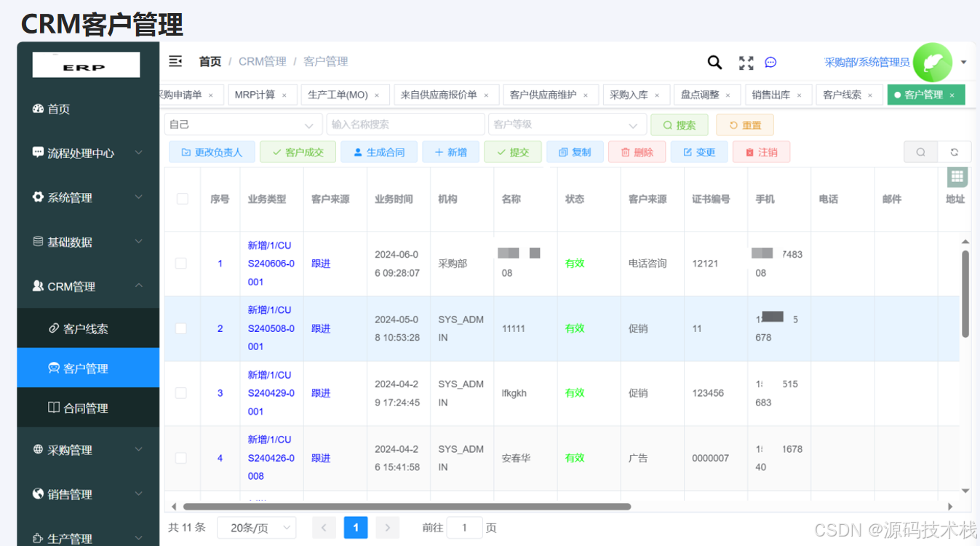Click the green 搜索 button

pos(680,125)
